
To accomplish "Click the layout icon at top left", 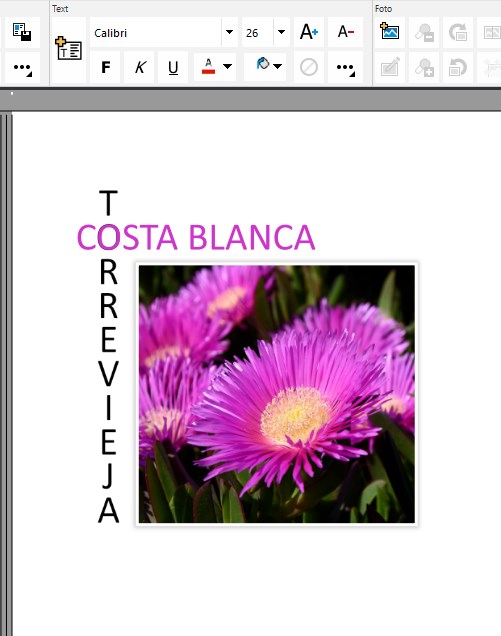I will point(22,32).
